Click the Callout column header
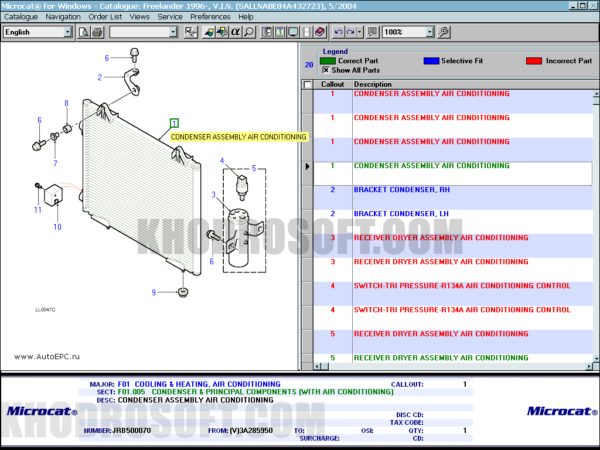 [x=333, y=84]
